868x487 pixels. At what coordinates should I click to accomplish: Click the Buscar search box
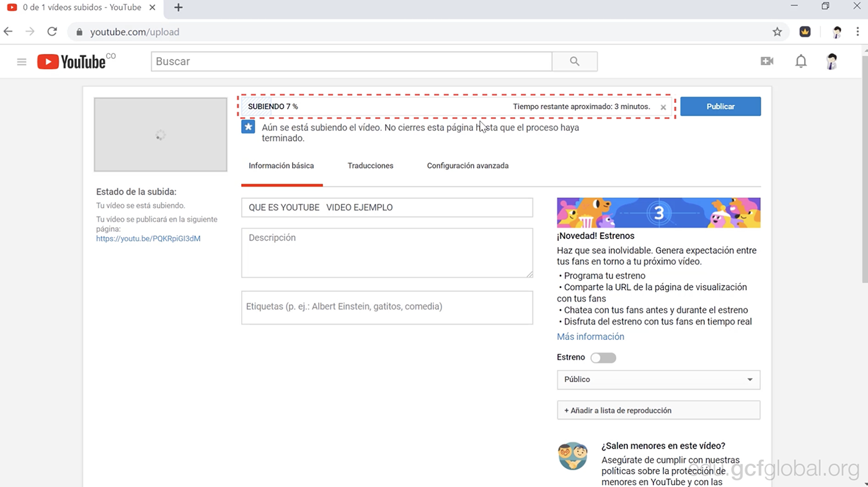[352, 61]
